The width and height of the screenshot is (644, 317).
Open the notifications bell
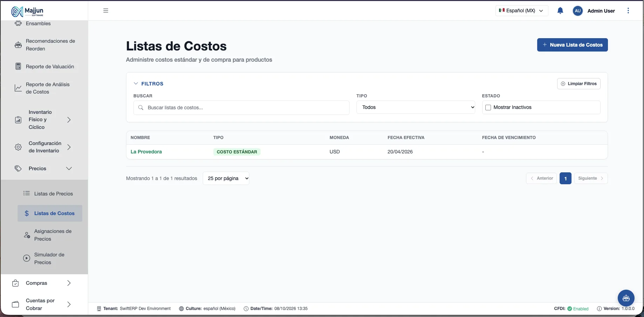point(560,11)
